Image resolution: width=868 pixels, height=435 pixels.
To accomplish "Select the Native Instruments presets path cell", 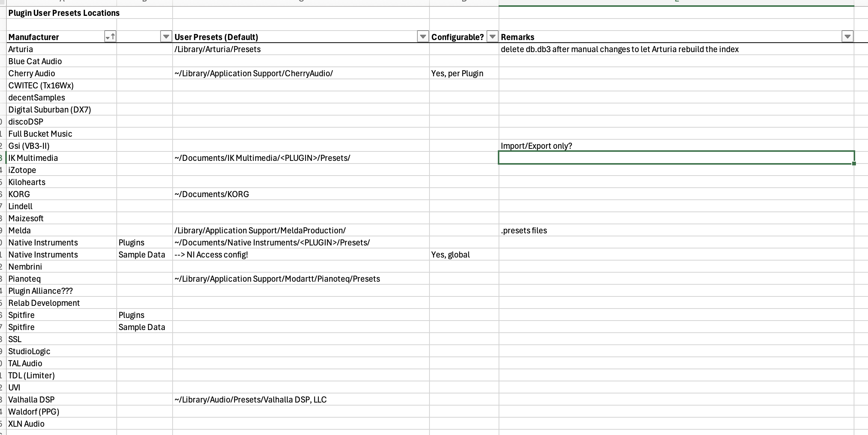I will coord(301,242).
